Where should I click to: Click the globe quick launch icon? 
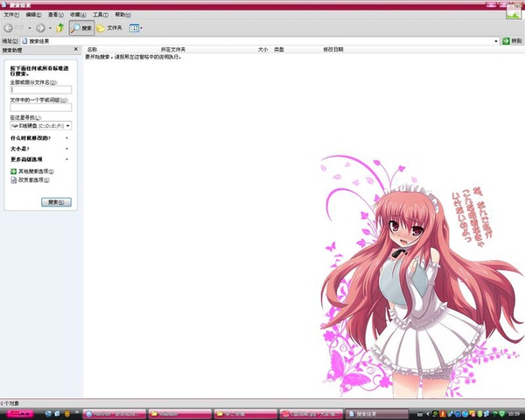(48, 414)
